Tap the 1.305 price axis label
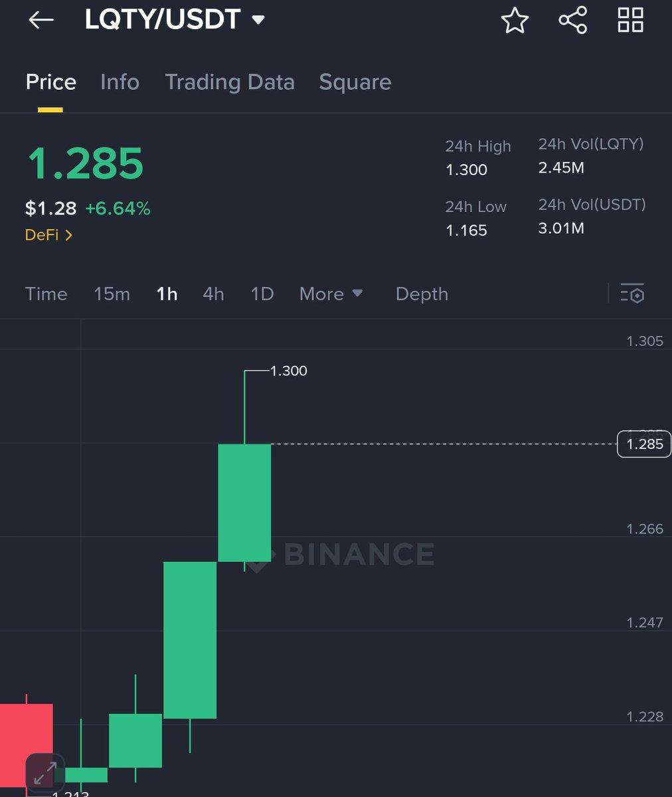The height and width of the screenshot is (797, 672). click(x=645, y=341)
